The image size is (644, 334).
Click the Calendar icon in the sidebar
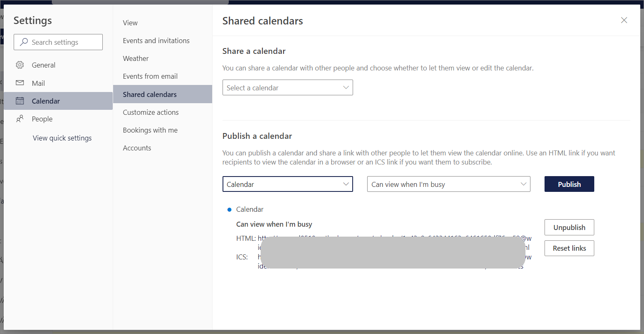[x=20, y=101]
